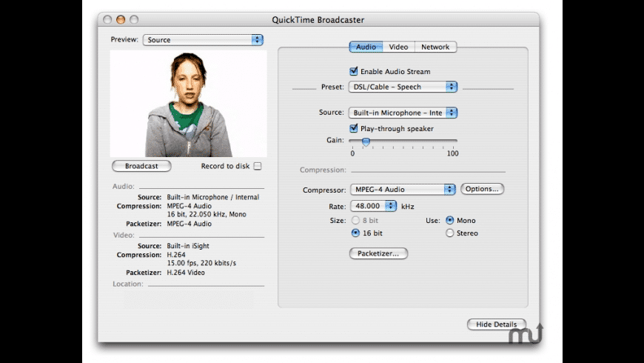
Task: Select the Mono radio button
Action: [450, 220]
